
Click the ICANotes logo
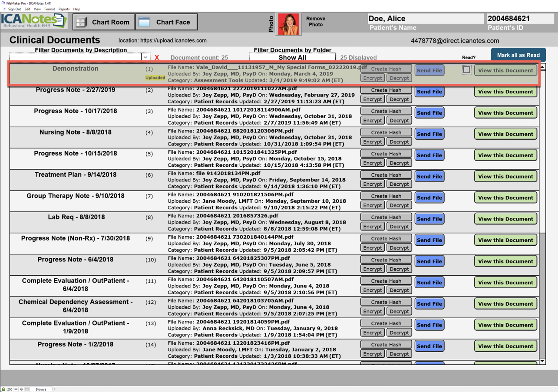[34, 21]
